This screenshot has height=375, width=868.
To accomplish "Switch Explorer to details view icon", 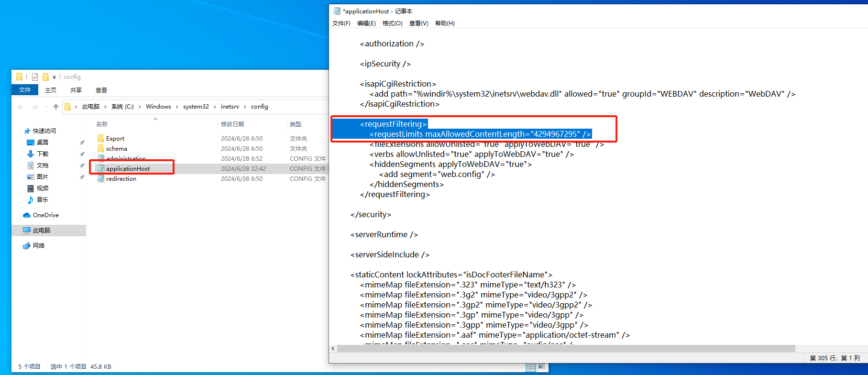I will pyautogui.click(x=531, y=367).
